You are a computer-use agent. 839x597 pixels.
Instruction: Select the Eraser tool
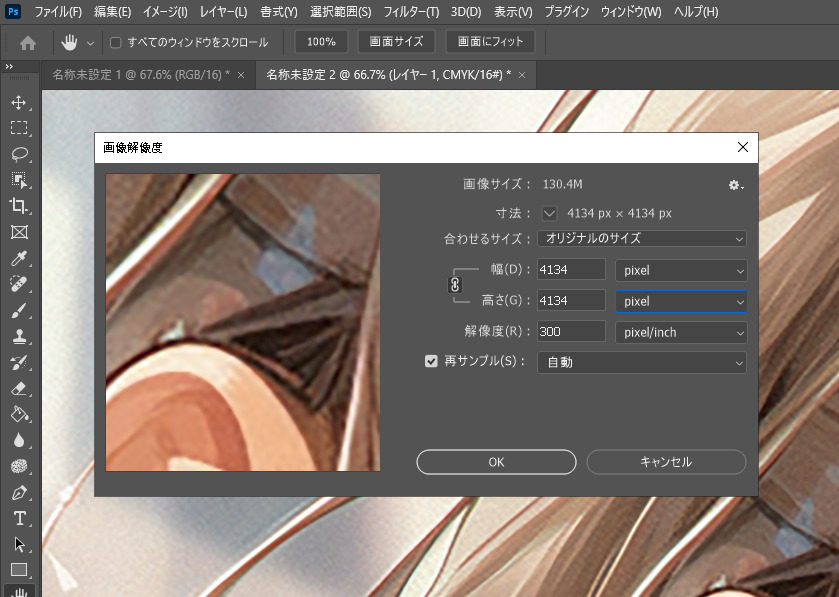(19, 388)
